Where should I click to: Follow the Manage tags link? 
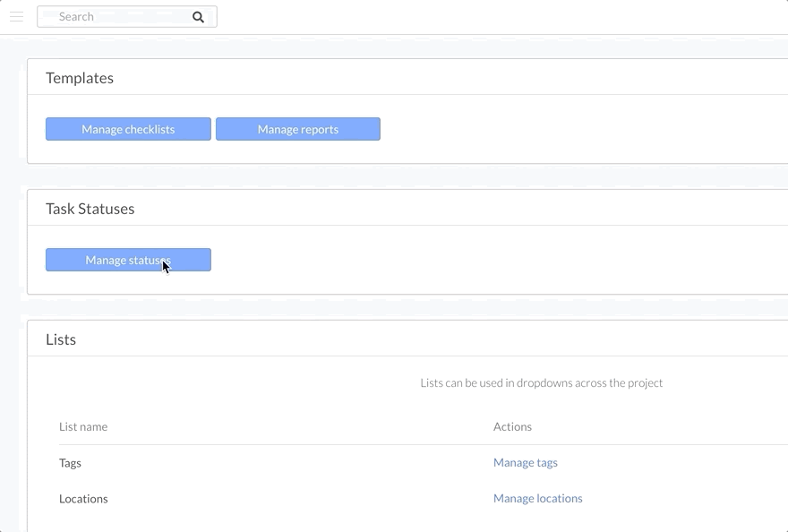pos(525,463)
